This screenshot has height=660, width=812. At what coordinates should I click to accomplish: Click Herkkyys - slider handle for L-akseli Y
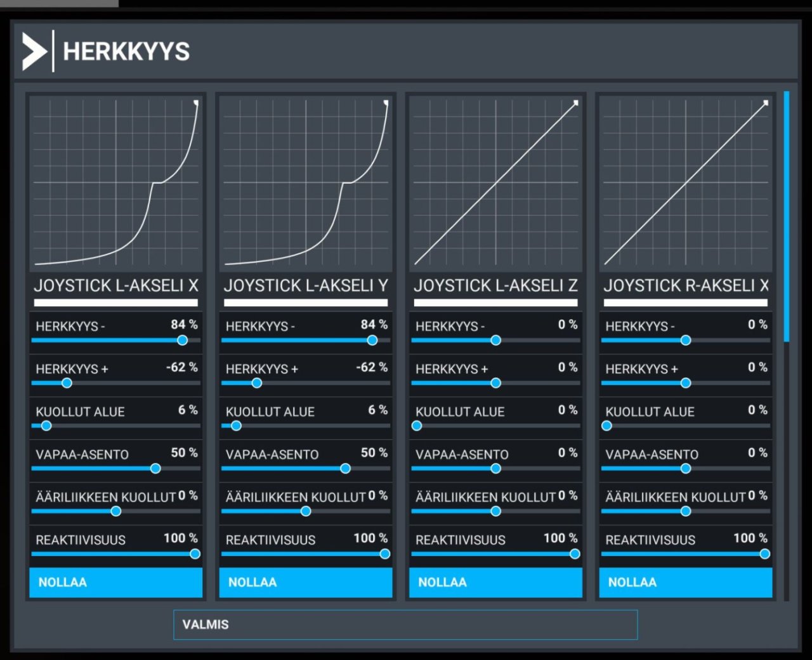pos(372,340)
